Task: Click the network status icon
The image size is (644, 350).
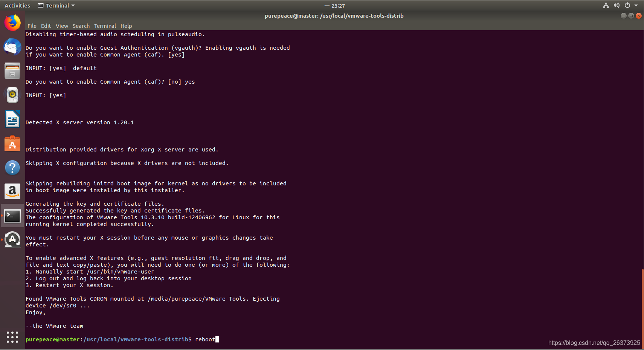Action: (606, 6)
